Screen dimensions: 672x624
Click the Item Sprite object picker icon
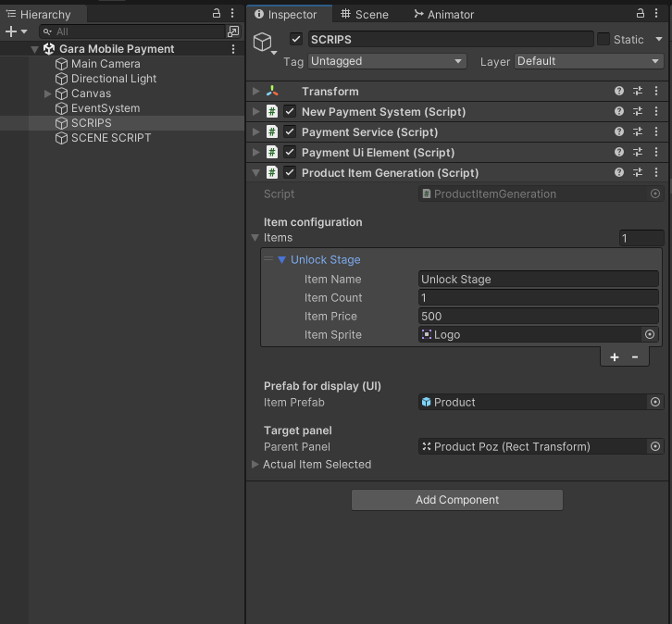pos(650,335)
